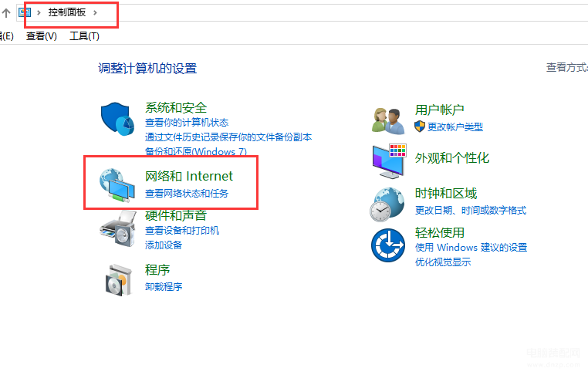Click the up arrow navigation button
The width and height of the screenshot is (588, 375).
click(x=6, y=13)
